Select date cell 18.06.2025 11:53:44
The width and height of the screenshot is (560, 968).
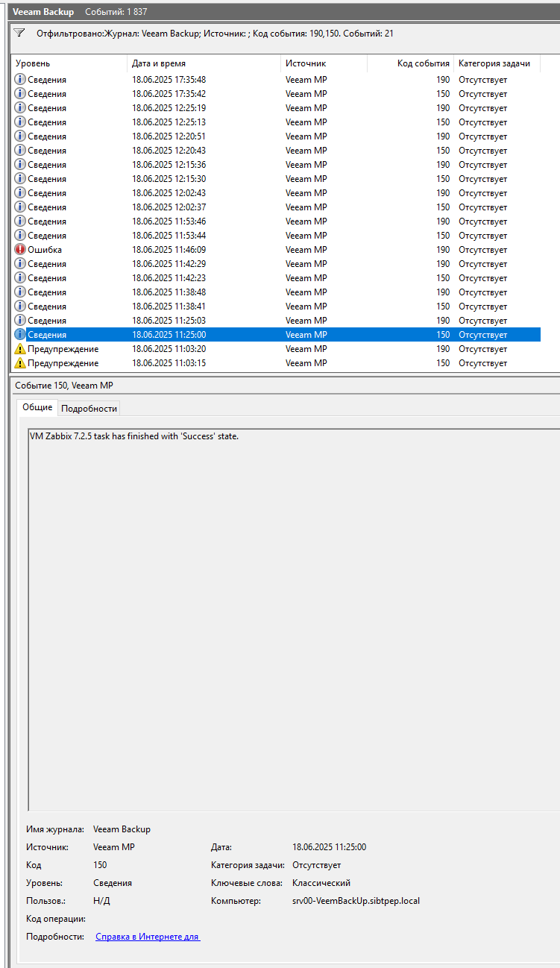tap(169, 236)
